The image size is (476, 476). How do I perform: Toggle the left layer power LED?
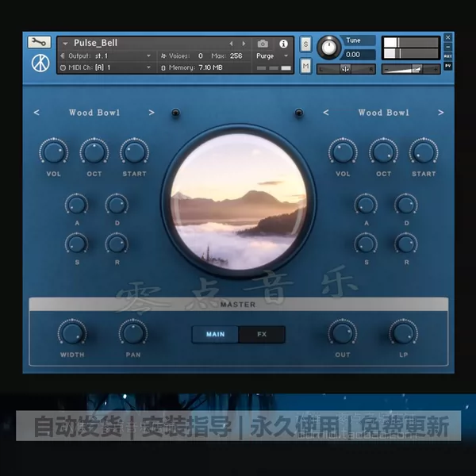pos(175,113)
